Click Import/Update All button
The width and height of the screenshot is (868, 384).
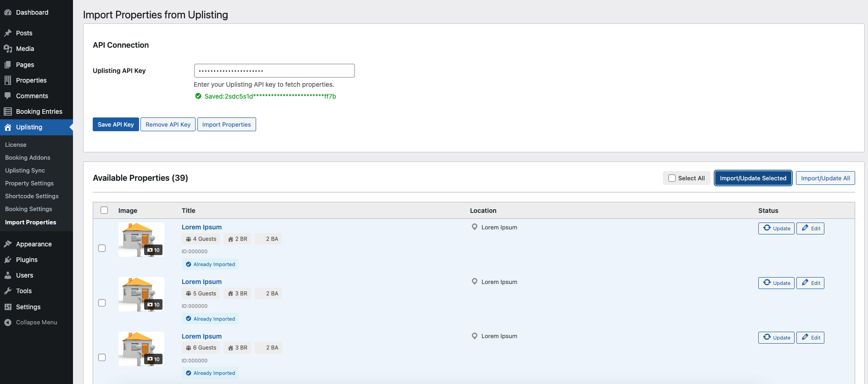click(x=825, y=178)
